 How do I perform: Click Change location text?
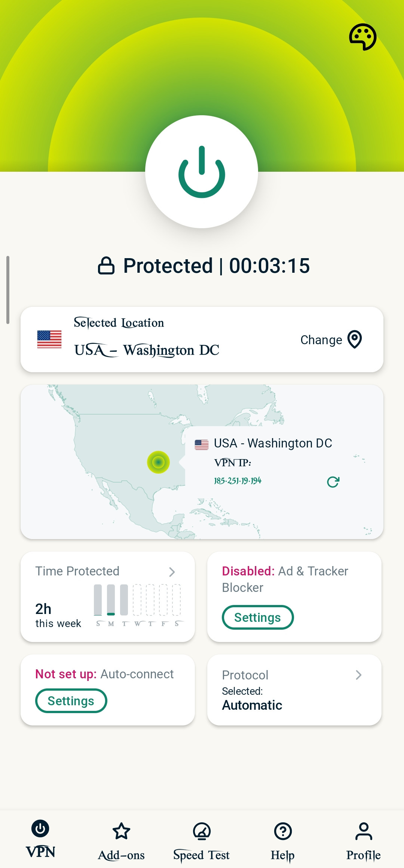click(x=321, y=340)
